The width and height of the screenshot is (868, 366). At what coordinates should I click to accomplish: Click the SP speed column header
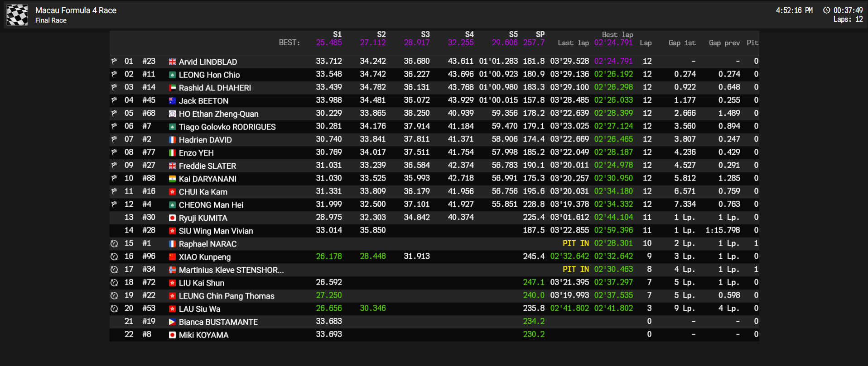click(x=540, y=34)
